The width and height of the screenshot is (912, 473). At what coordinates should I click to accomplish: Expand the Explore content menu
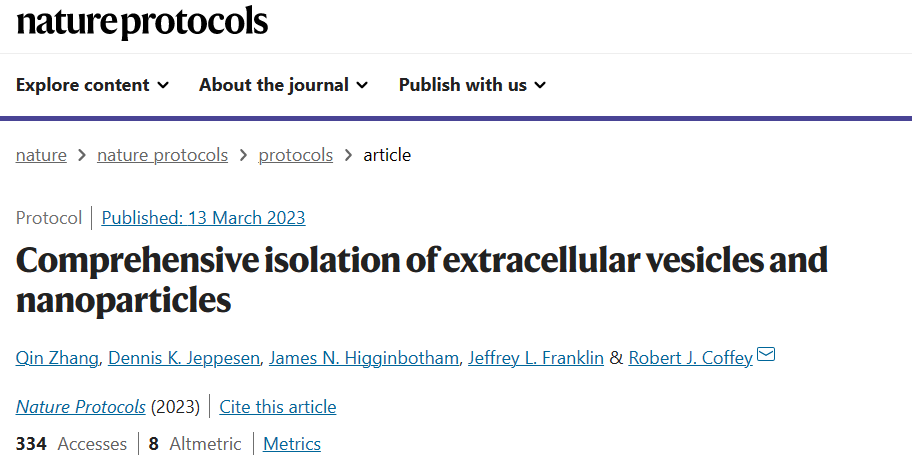pos(92,85)
